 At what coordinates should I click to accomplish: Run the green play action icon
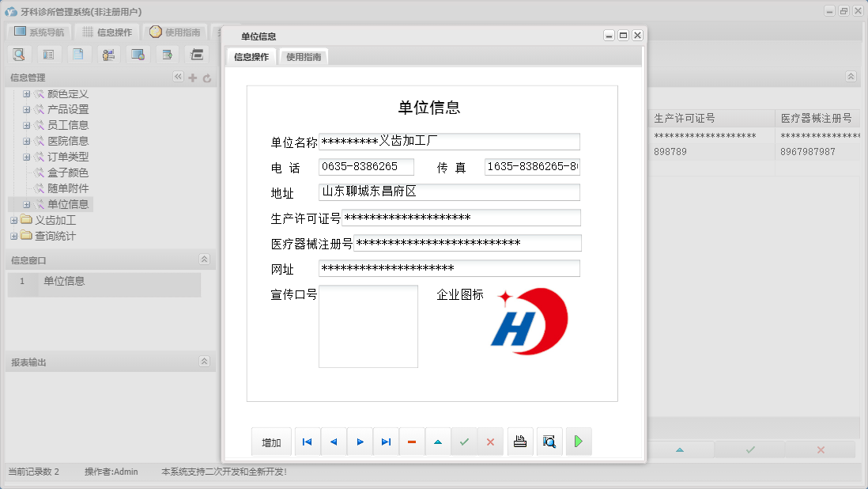[x=578, y=442]
